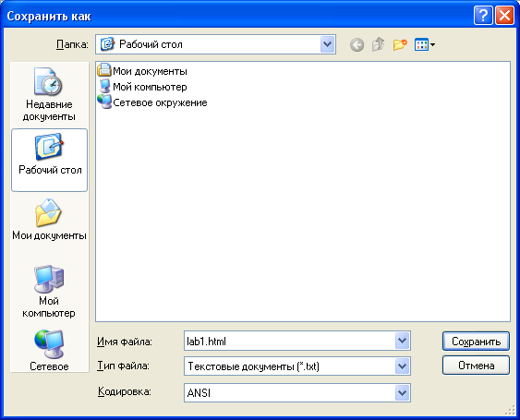Expand the Папка folder dropdown arrow

327,44
